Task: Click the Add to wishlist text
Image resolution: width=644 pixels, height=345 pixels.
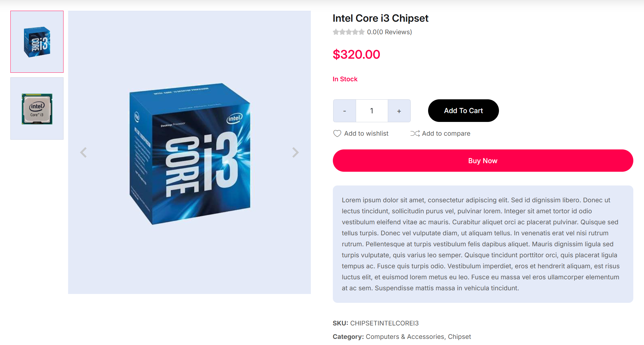Action: click(366, 134)
